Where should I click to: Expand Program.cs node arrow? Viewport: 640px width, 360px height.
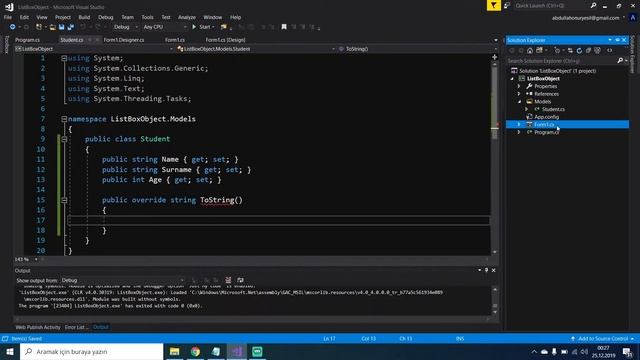[x=519, y=132]
